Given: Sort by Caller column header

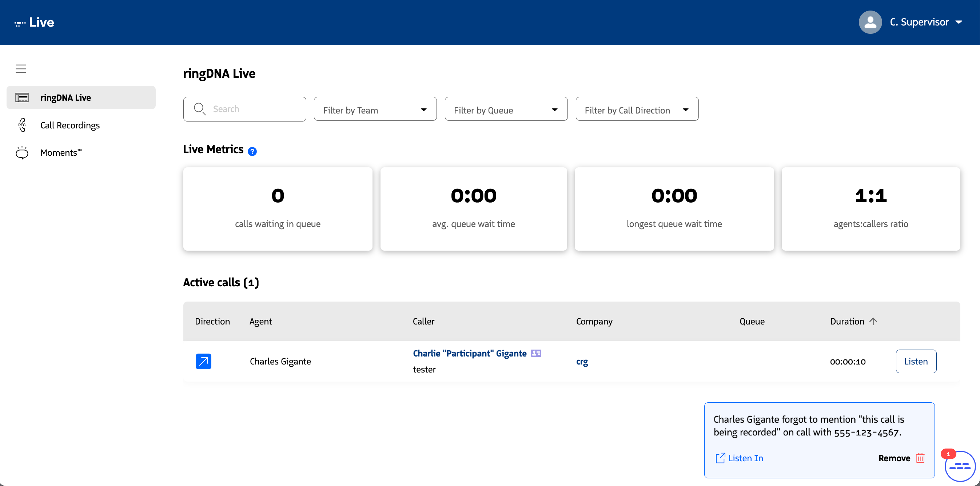Looking at the screenshot, I should tap(423, 321).
